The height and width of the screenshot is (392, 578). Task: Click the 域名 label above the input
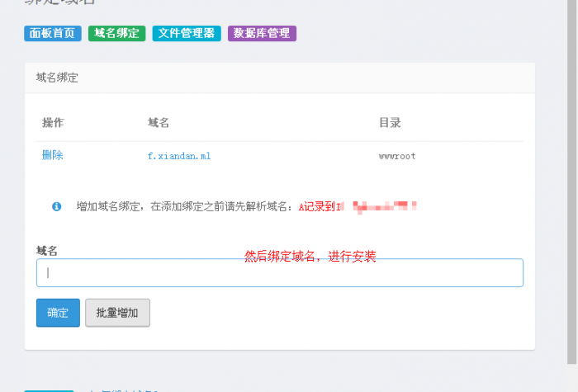47,250
